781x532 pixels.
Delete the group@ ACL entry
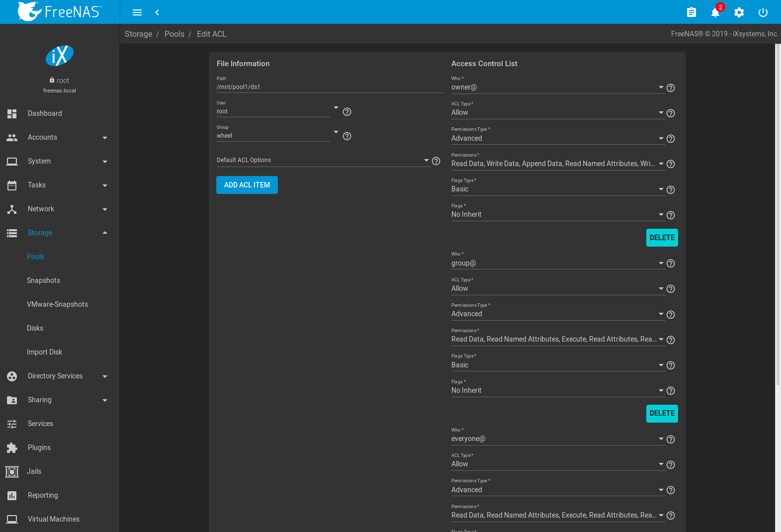662,413
